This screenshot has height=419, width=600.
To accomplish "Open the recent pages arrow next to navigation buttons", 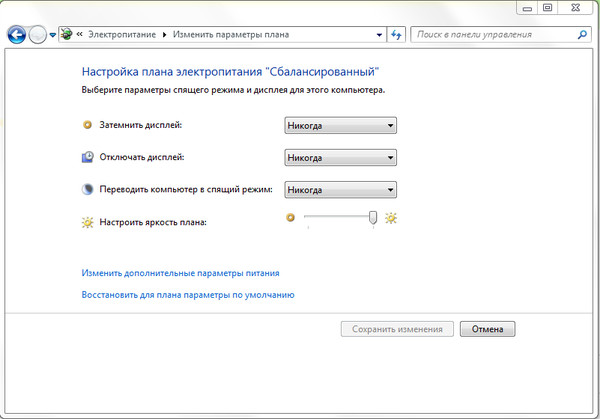I will [x=53, y=35].
